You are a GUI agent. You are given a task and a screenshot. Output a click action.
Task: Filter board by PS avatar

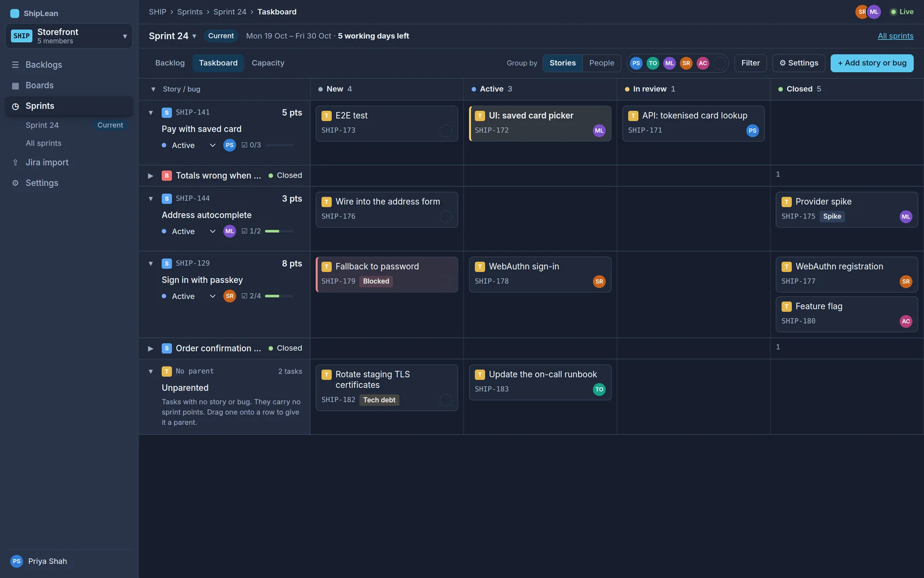coord(636,63)
